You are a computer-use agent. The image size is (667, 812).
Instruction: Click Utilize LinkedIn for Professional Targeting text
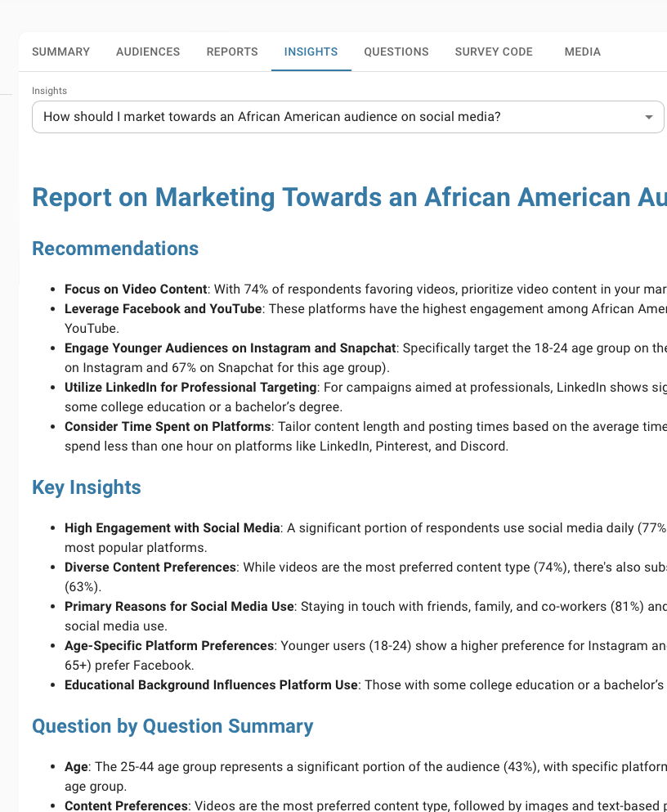[190, 388]
